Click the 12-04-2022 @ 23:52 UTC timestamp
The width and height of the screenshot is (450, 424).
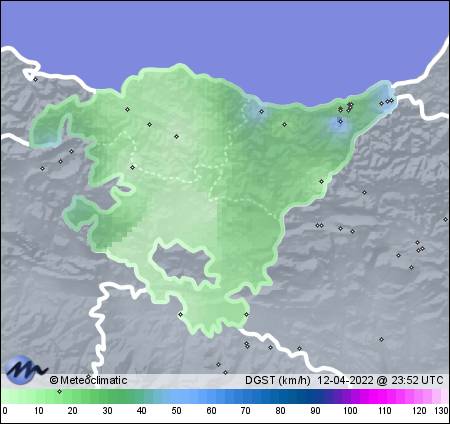380,380
